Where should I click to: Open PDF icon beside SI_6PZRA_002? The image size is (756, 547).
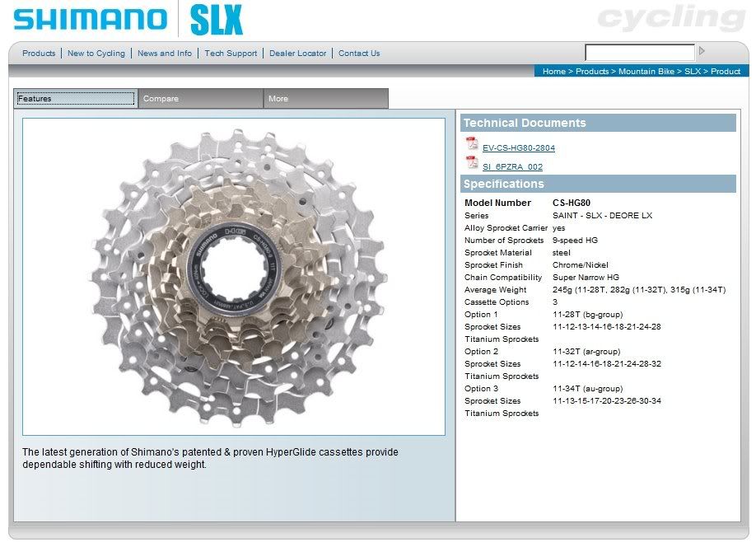pos(472,163)
